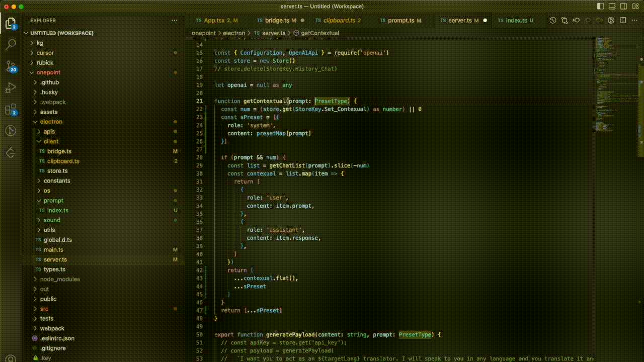Viewport: 644px width, 362px height.
Task: Click Open Changes compare icon in editor toolbar
Action: coord(564,21)
